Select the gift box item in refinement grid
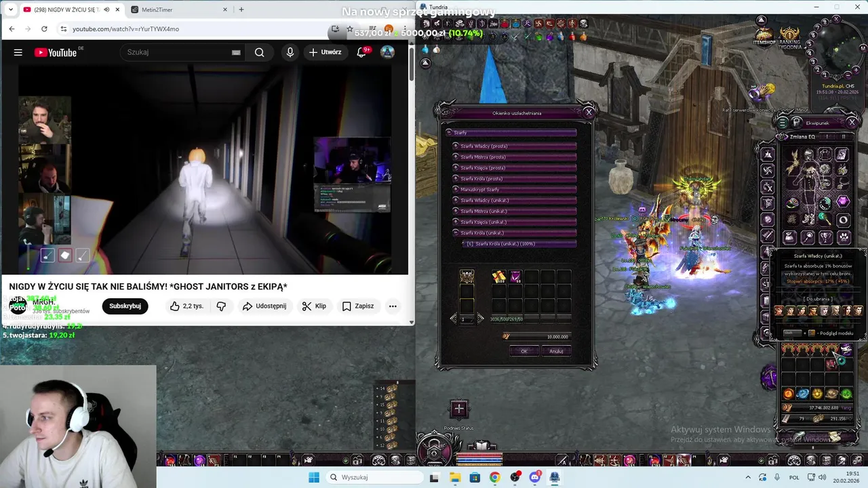The image size is (868, 488). click(x=499, y=277)
